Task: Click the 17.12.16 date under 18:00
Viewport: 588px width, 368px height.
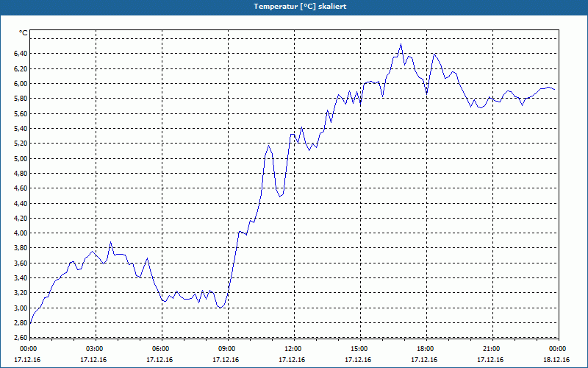Action: (424, 360)
